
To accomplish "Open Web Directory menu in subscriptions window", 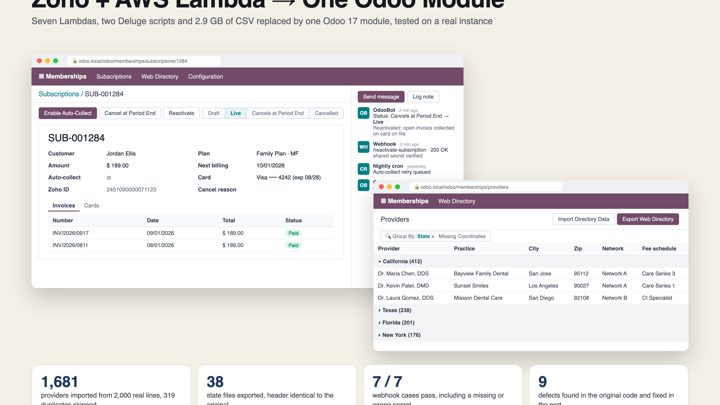I will pyautogui.click(x=160, y=77).
